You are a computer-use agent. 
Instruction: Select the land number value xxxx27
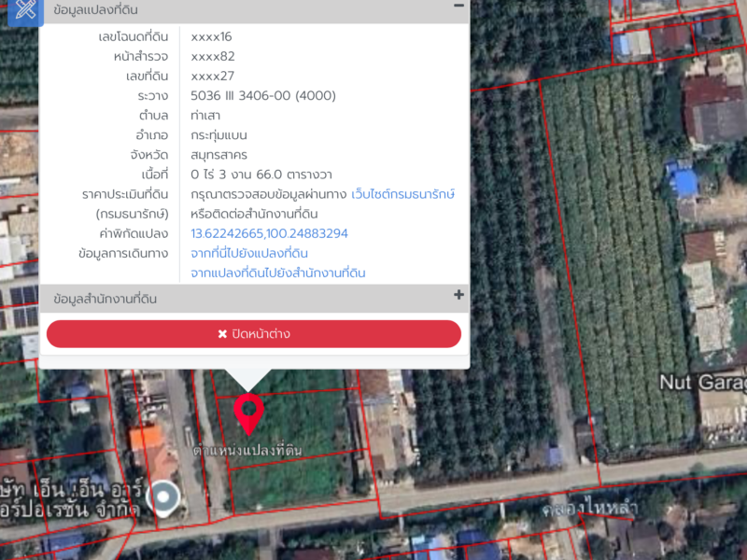click(x=212, y=77)
